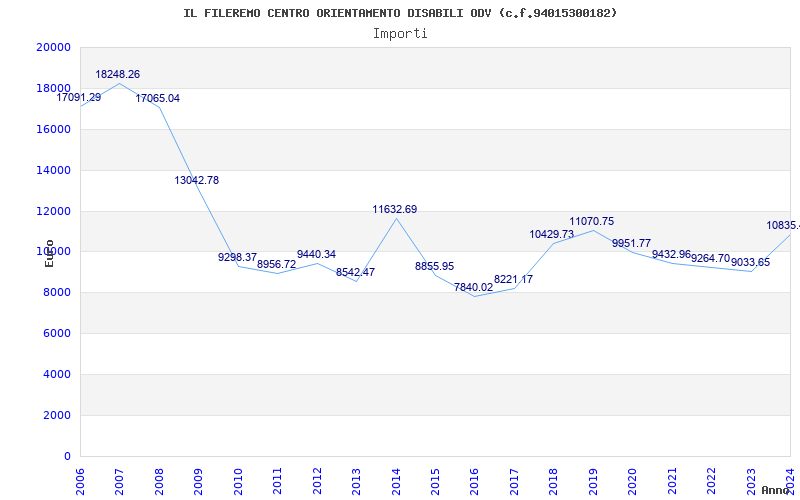Click the y-axis tick 20000
This screenshot has width=800, height=500.
pyautogui.click(x=53, y=47)
